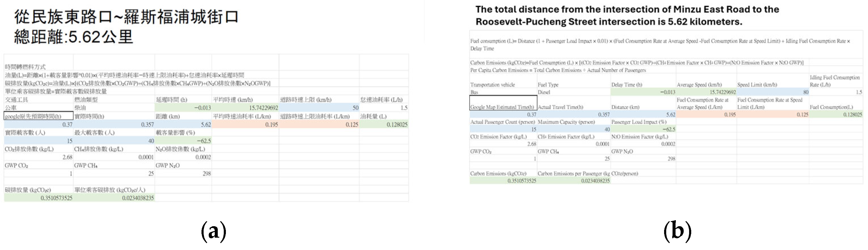Select the 柴油 cell under 燃油類型
Viewport: 868px width, 250px height.
(x=114, y=108)
